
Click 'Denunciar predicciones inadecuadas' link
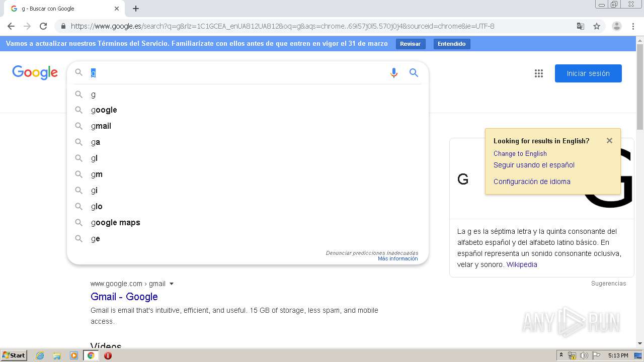tap(372, 253)
